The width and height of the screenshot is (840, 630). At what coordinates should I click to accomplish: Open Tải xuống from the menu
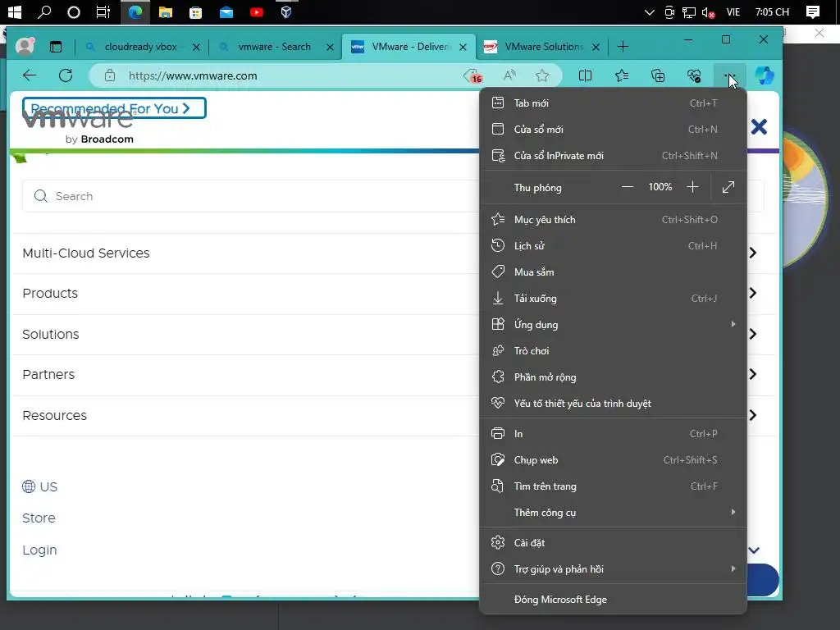click(x=613, y=299)
